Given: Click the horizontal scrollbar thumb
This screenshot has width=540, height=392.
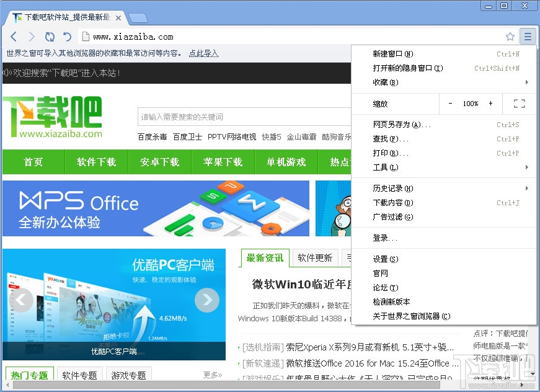Looking at the screenshot, I should [227, 385].
